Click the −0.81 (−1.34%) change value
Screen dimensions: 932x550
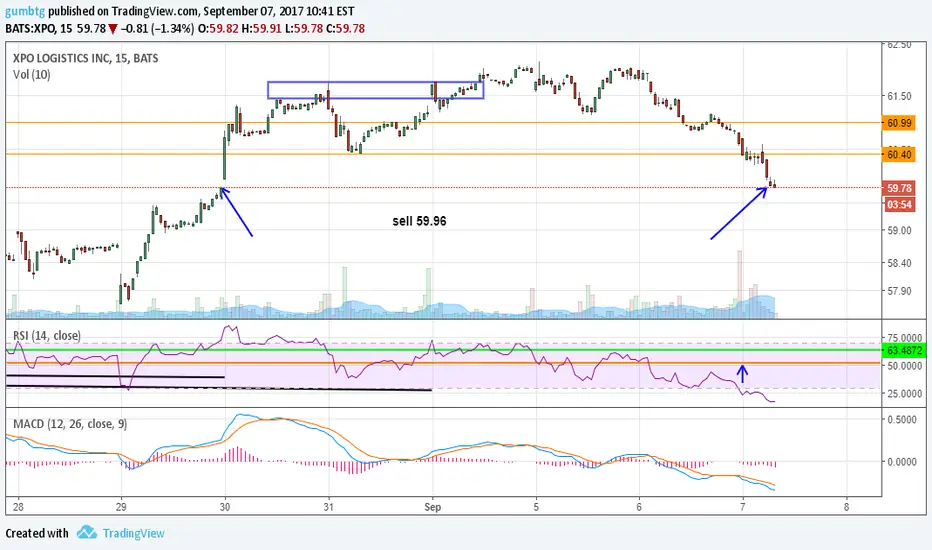tap(158, 29)
